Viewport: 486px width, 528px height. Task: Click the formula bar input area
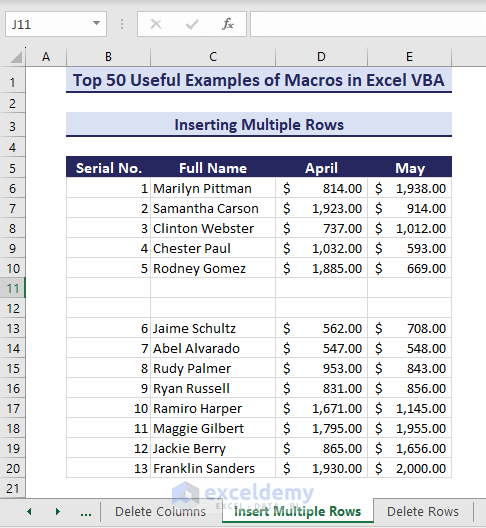point(368,24)
